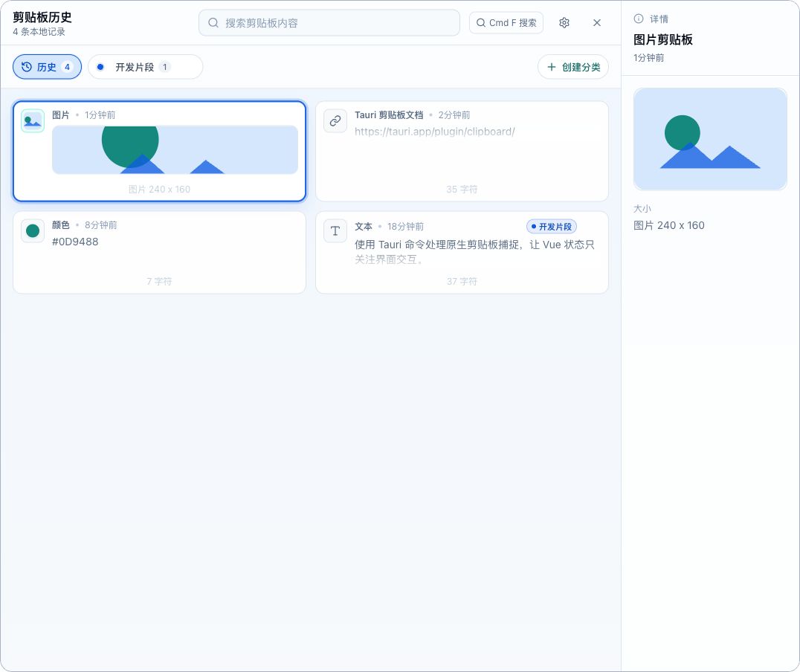Click the T text icon on 文本 card
This screenshot has height=672, width=800.
pos(335,230)
